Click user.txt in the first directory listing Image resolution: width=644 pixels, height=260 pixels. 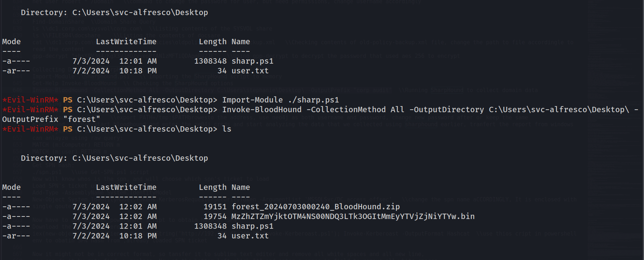click(250, 71)
